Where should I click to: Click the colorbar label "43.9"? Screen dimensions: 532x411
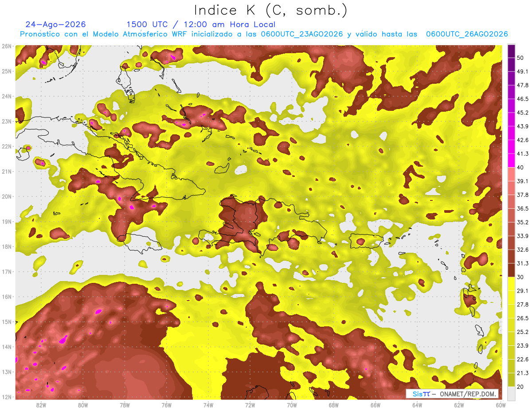pyautogui.click(x=523, y=126)
